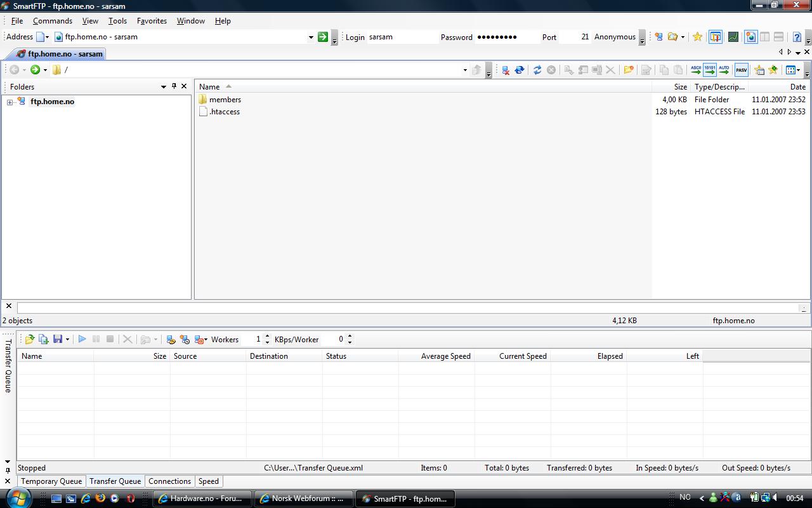Open the Folders panel menu arrow
Image resolution: width=812 pixels, height=508 pixels.
click(x=164, y=86)
